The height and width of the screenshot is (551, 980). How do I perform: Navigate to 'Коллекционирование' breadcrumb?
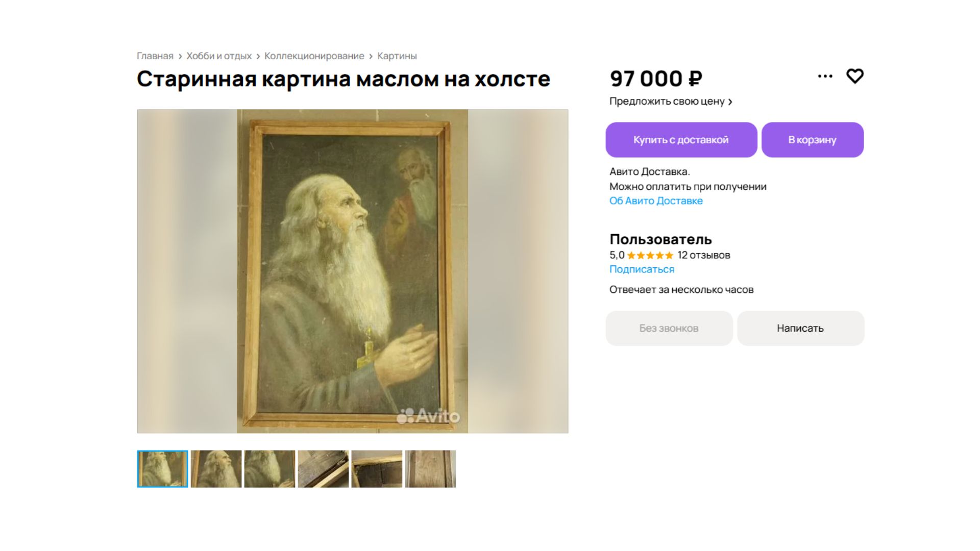[x=314, y=56]
